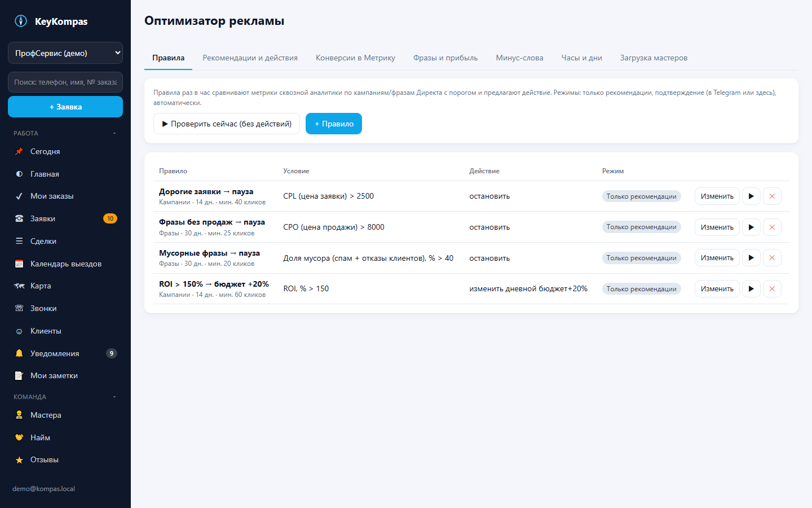Open Мои заказы checkmark icon
This screenshot has width=812, height=508.
click(19, 196)
